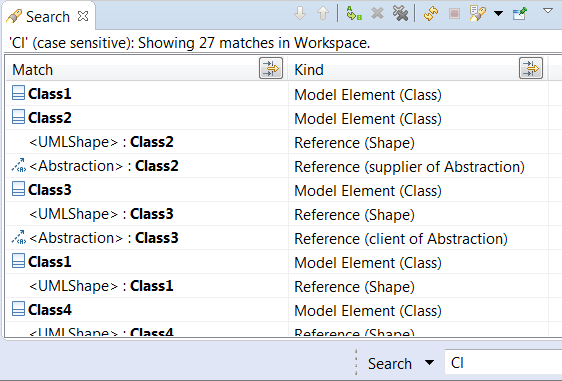Click the '27 matches in Workspace' summary text

pos(285,43)
